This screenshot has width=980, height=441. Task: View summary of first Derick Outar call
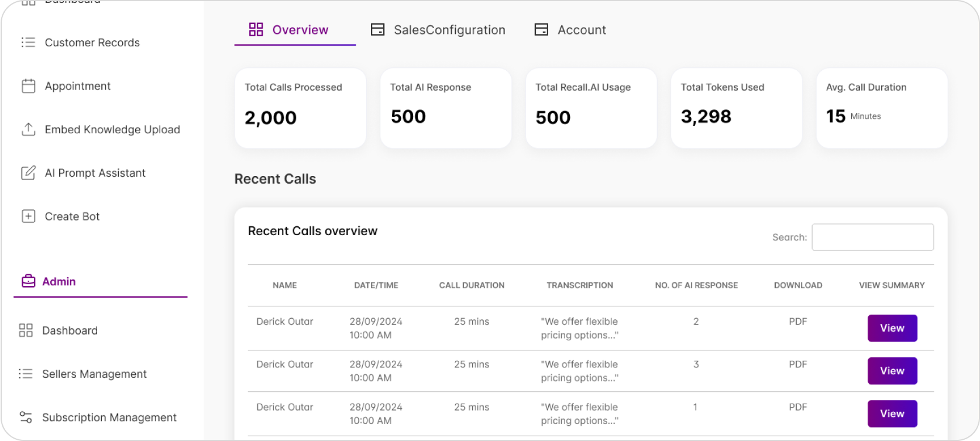click(892, 328)
